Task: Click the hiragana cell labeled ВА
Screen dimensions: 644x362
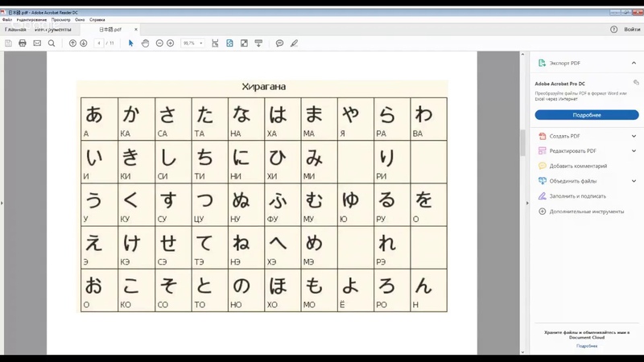Action: 428,119
